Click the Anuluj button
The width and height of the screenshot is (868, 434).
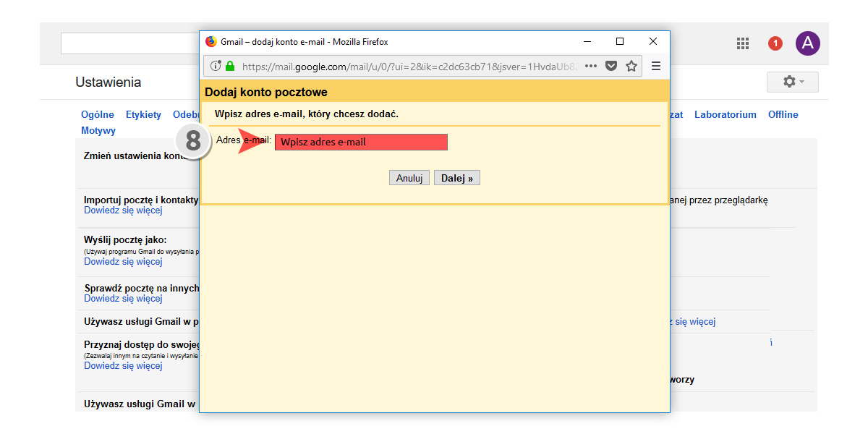tap(409, 178)
